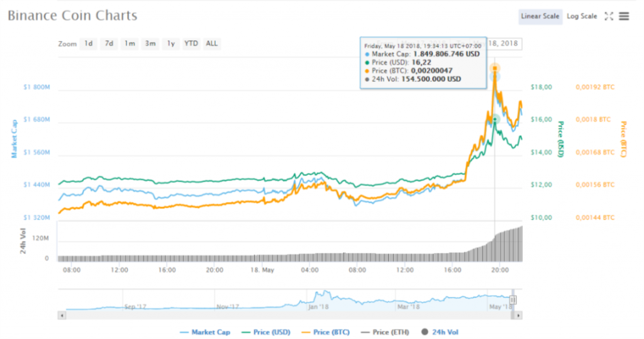Set zoom to 1d

(89, 43)
